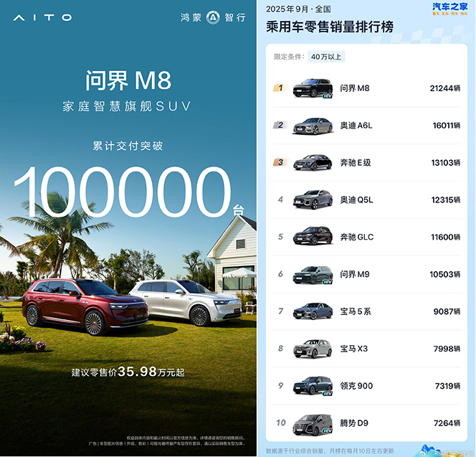476x457 pixels.
Task: Open the 奔驰 E级 car thumbnail
Action: click(313, 163)
